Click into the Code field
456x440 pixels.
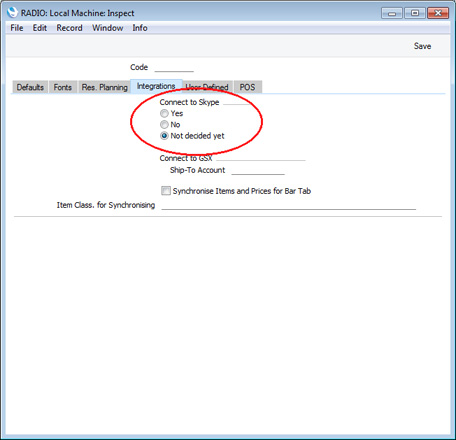click(x=174, y=68)
